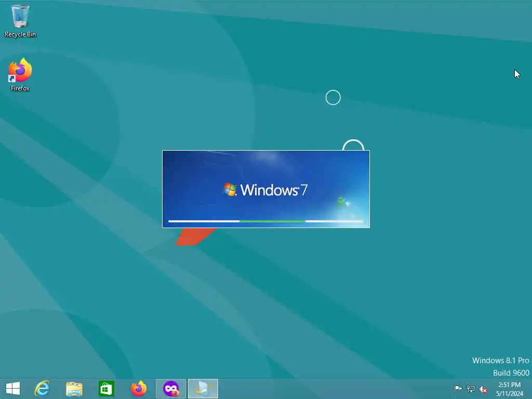
Task: Click the splash screen progress bar
Action: pos(265,221)
